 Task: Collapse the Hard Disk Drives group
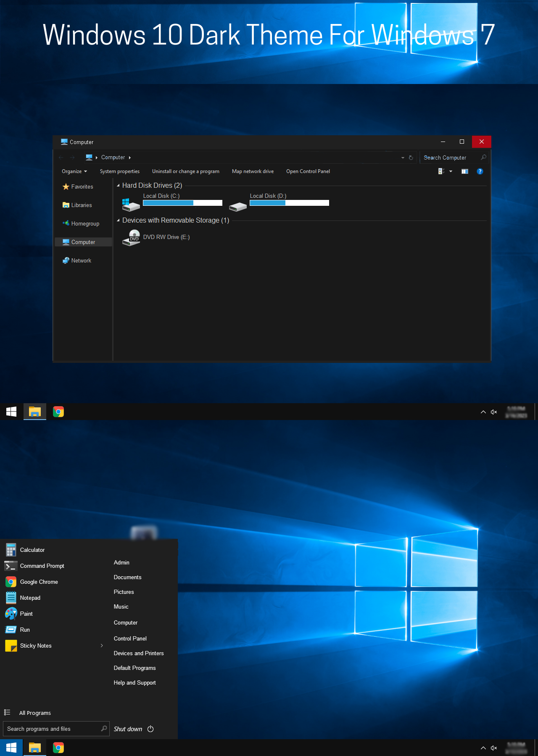pos(118,185)
